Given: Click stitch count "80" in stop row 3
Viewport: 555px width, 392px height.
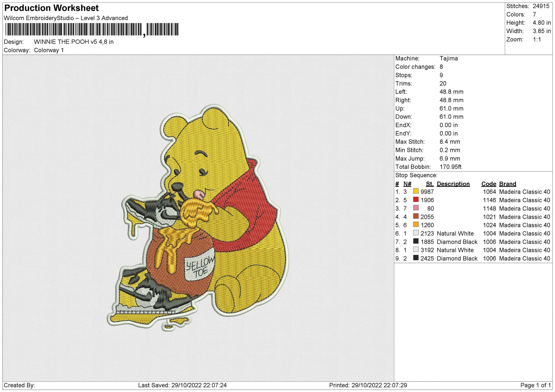Looking at the screenshot, I should click(431, 208).
